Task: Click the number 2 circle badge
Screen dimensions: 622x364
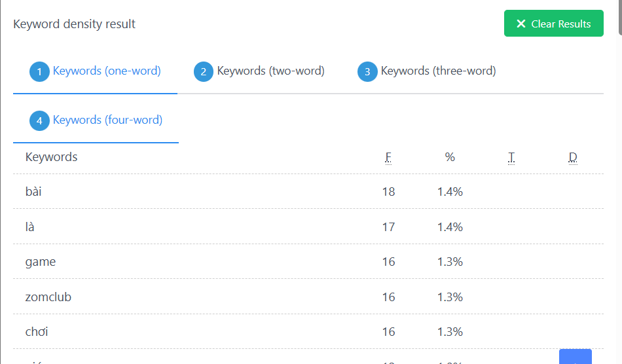Action: [x=204, y=72]
